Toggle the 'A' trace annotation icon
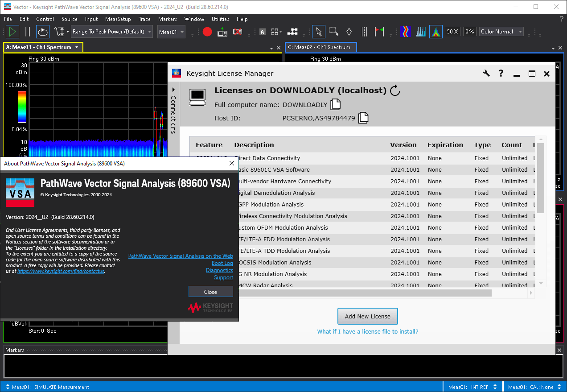 point(263,31)
